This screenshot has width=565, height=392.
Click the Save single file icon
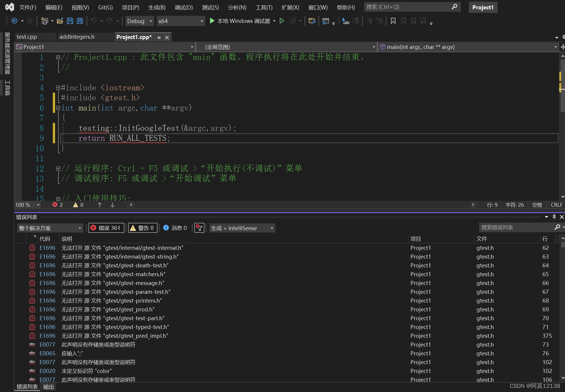tap(70, 21)
